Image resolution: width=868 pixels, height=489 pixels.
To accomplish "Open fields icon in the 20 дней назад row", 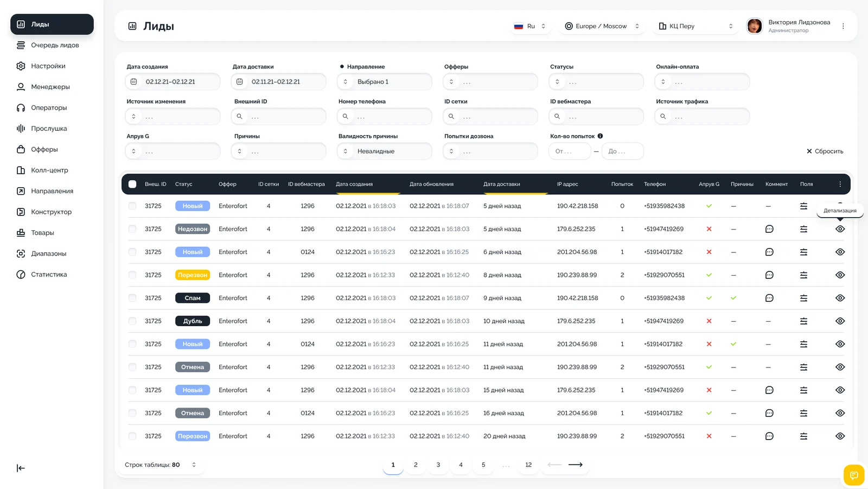I will [803, 436].
